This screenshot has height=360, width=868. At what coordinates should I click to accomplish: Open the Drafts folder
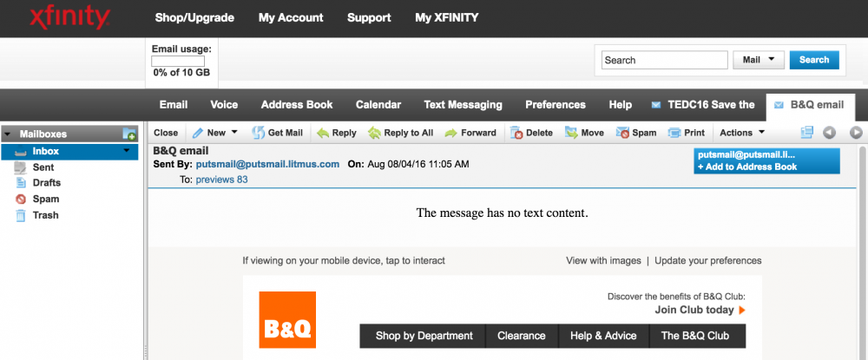tap(46, 183)
